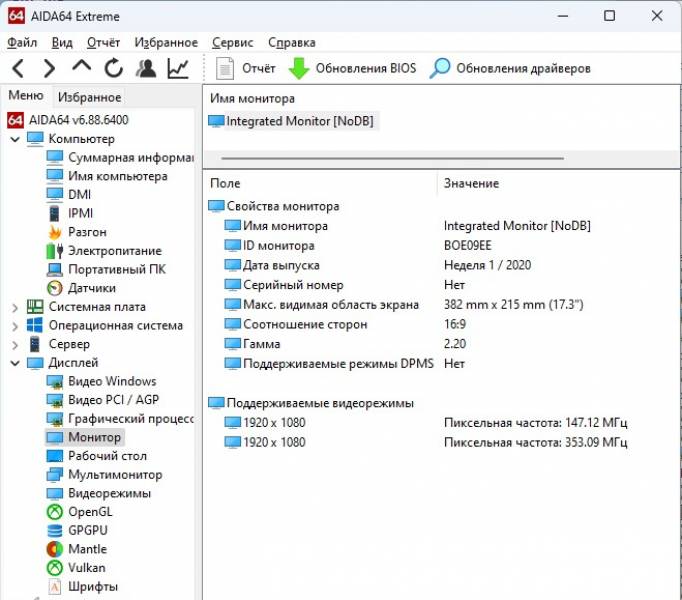Select the DMI tree item

click(69, 194)
